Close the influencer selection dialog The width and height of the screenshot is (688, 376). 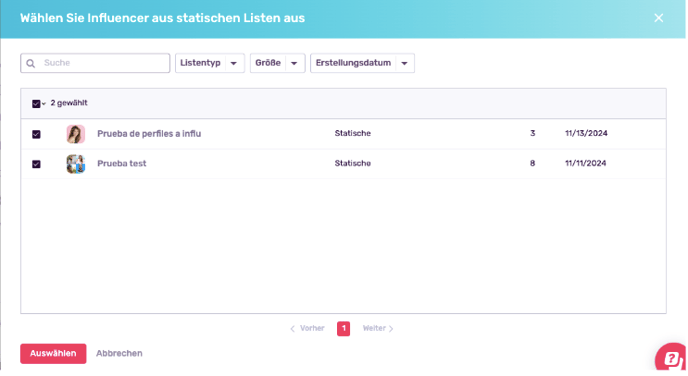pos(658,18)
